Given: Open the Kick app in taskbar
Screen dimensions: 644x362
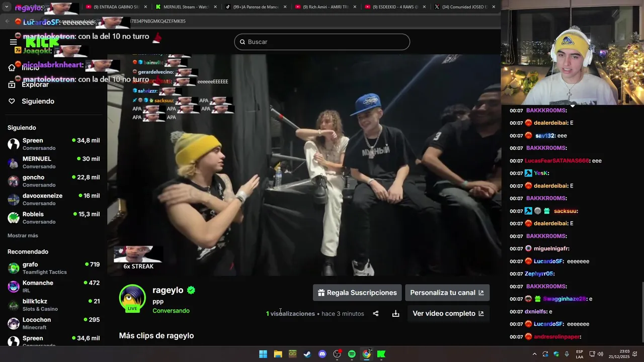Looking at the screenshot, I should coord(381,354).
